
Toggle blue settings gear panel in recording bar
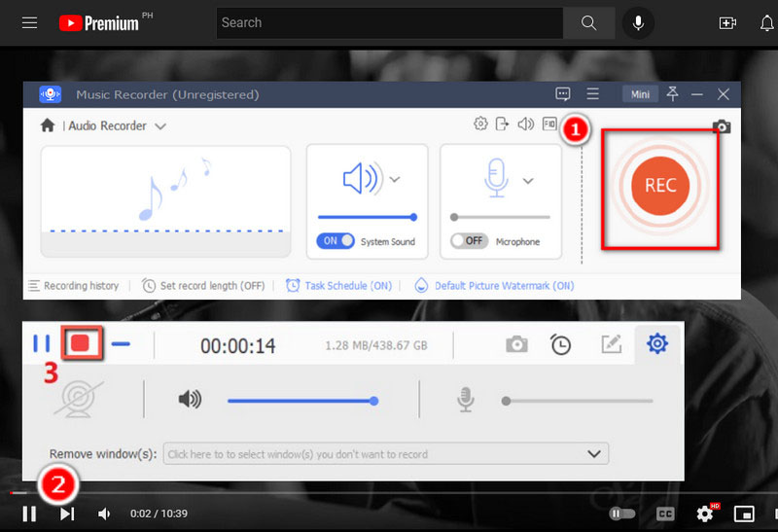pos(657,343)
